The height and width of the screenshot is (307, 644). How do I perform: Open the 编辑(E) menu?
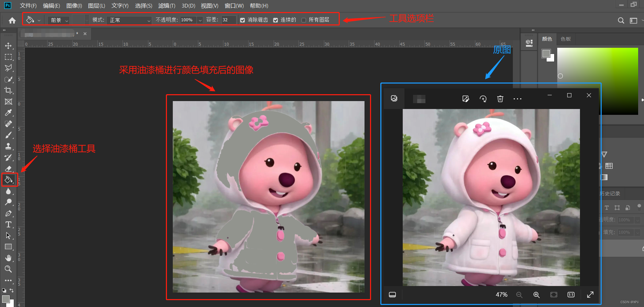click(51, 6)
